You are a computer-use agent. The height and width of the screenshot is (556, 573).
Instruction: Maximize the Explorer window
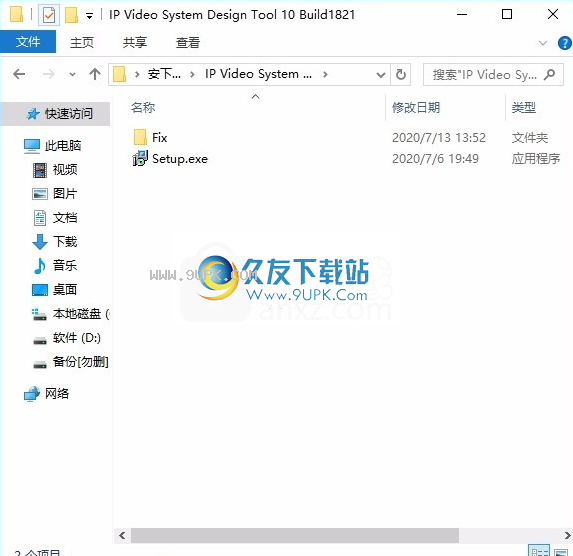(507, 15)
